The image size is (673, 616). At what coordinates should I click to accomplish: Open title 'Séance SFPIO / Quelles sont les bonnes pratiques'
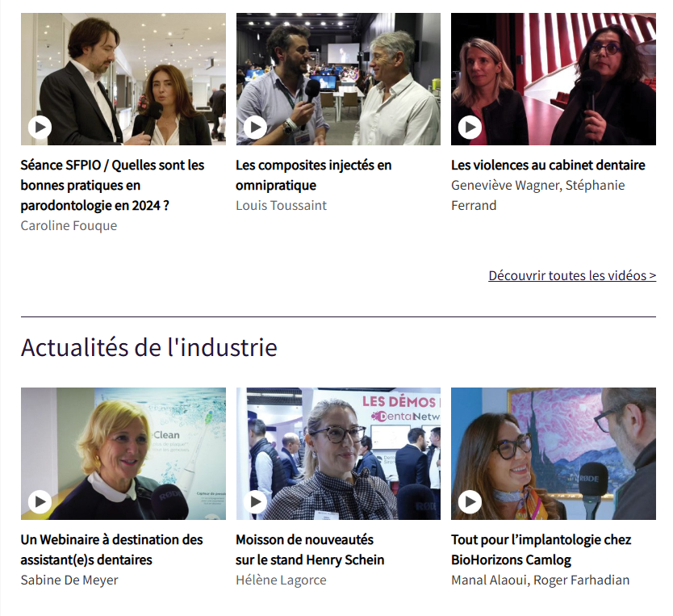(x=112, y=186)
